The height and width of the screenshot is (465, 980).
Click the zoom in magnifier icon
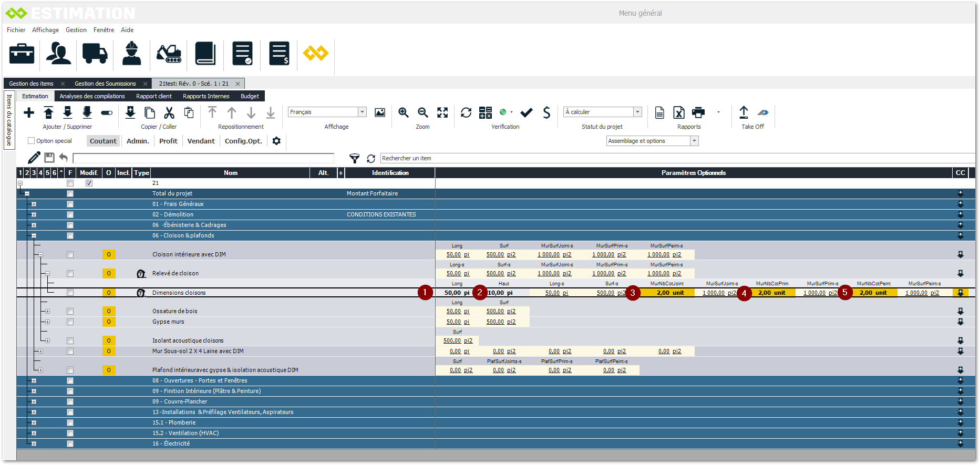(404, 112)
